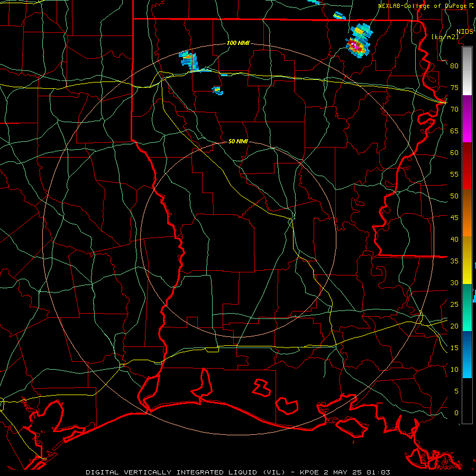Click the 50 NMI range ring label
The height and width of the screenshot is (476, 476).
(238, 141)
